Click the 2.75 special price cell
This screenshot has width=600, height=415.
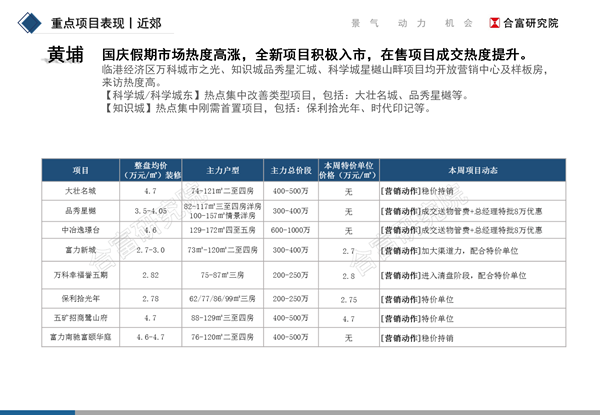(x=349, y=299)
